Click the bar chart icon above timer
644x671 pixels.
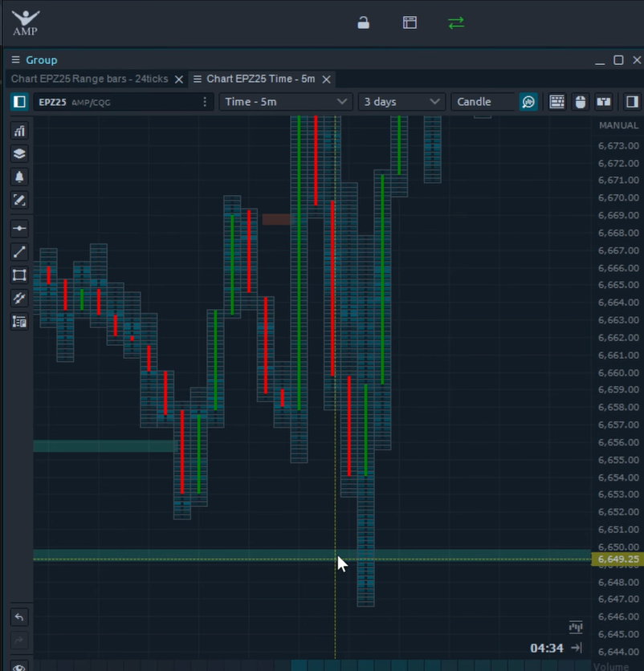(576, 628)
